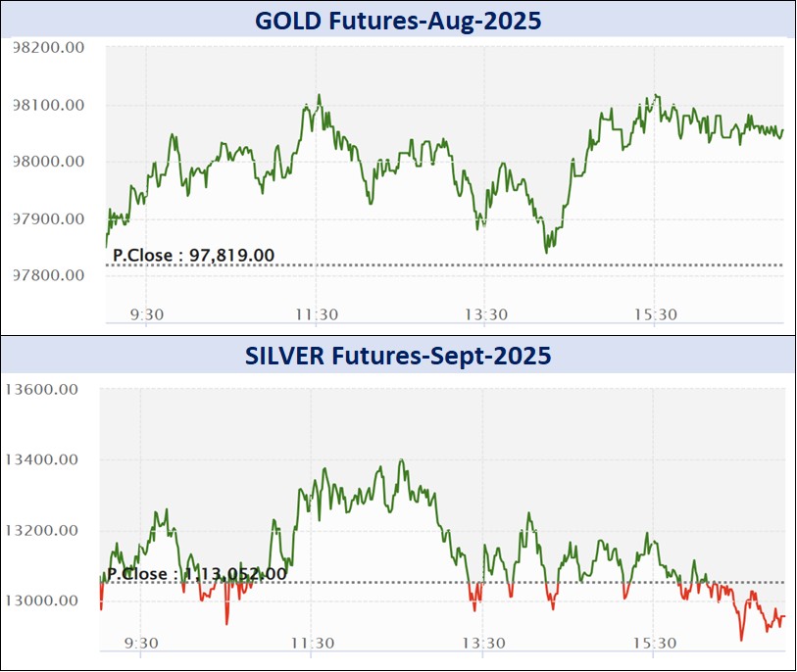Click 9:30 on gold chart time axis
This screenshot has width=797, height=672.
pyautogui.click(x=145, y=314)
